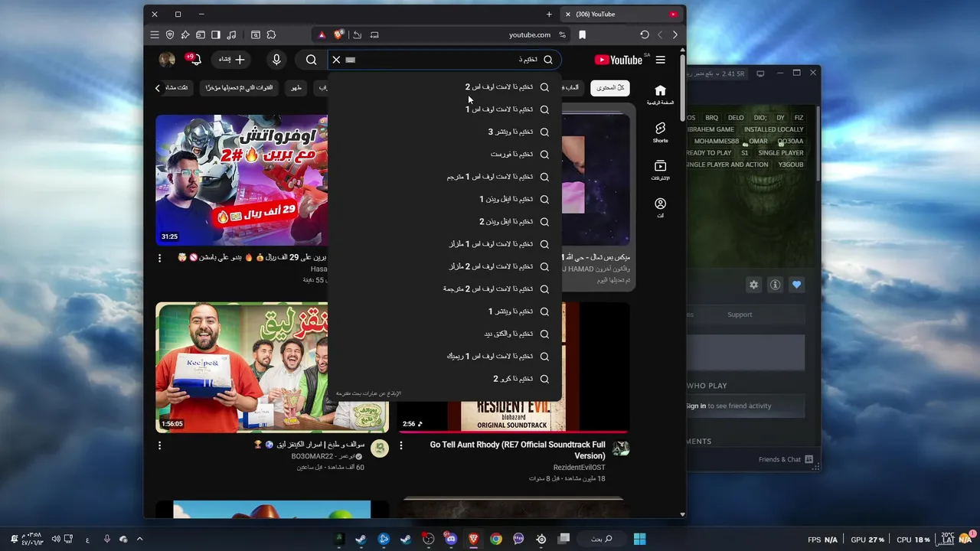The height and width of the screenshot is (551, 980).
Task: Open the YouTube hamburger guide menu
Action: click(x=661, y=60)
